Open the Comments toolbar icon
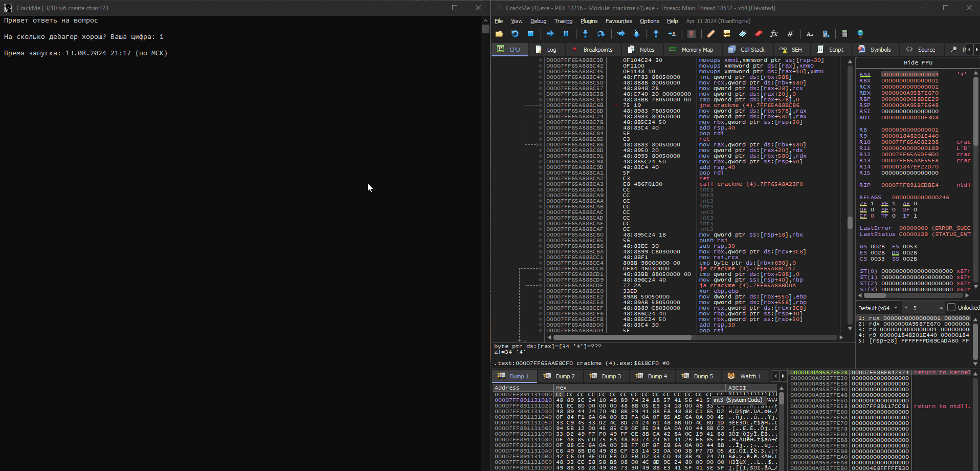This screenshot has height=471, width=980. (727, 34)
